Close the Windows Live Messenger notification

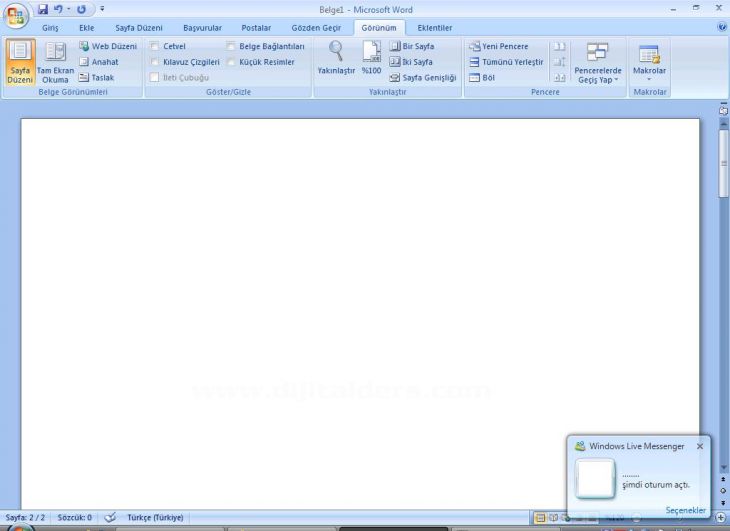coord(700,446)
